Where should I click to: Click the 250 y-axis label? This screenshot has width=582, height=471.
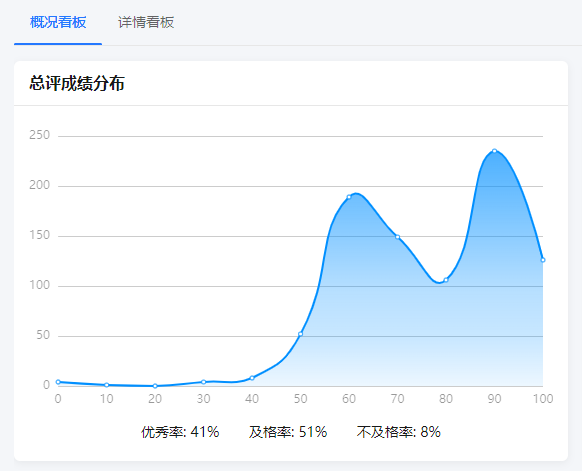pos(39,135)
